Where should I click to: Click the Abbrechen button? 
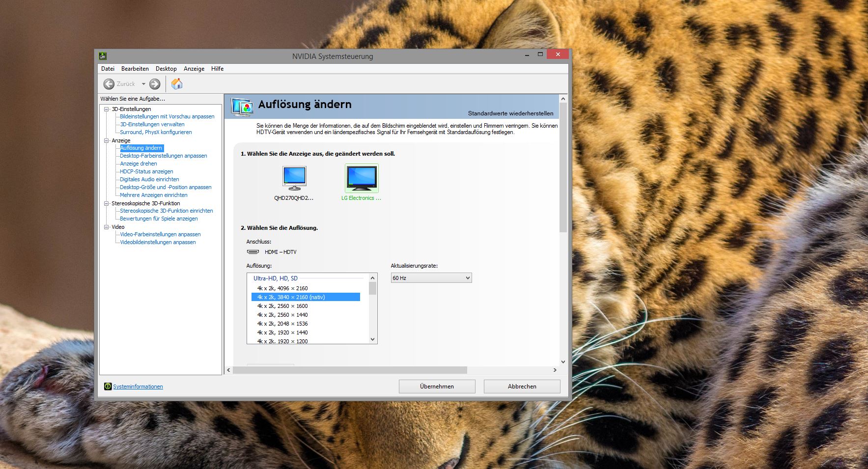click(522, 386)
